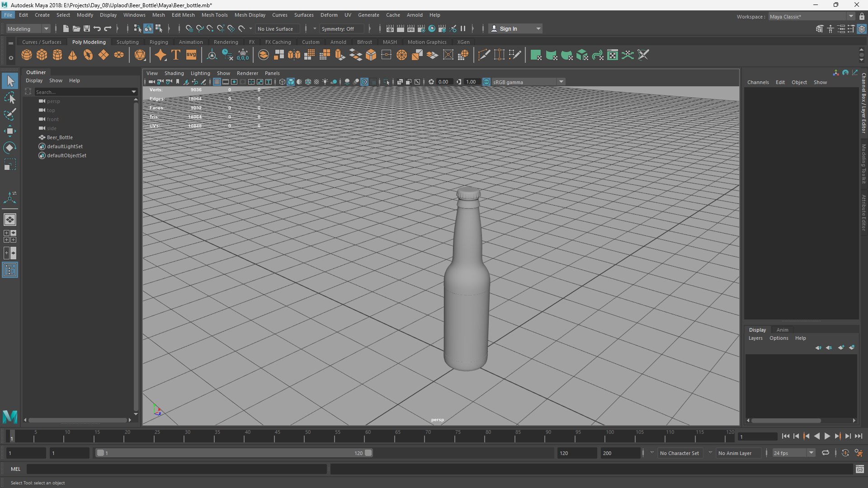Toggle textured checker display button
This screenshot has height=488, width=868.
coord(316,82)
